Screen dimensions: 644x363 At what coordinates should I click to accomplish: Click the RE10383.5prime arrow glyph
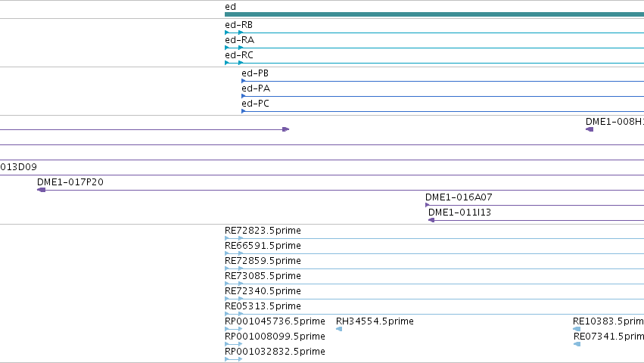[577, 329]
